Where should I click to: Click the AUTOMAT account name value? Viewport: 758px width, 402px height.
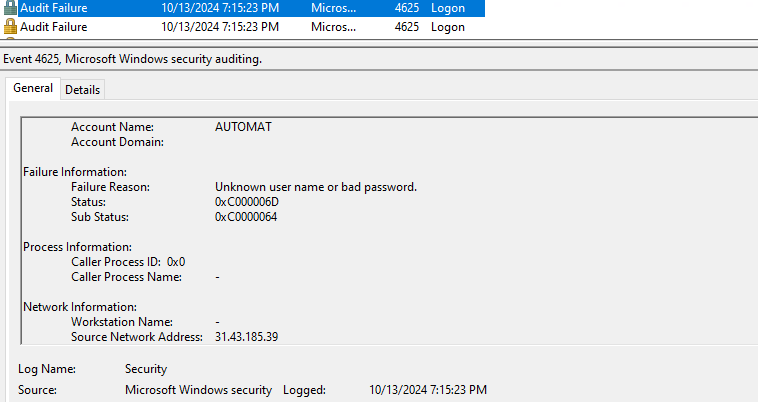coord(243,127)
